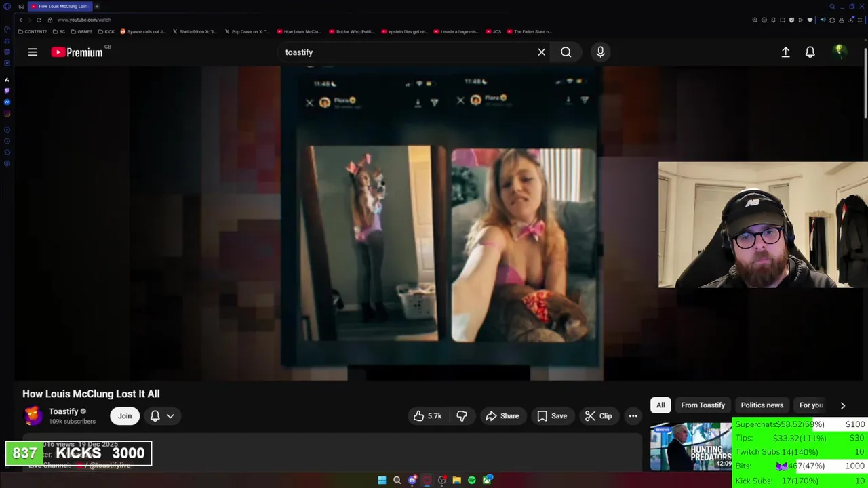Viewport: 868px width, 488px height.
Task: Share the video
Action: tap(502, 416)
